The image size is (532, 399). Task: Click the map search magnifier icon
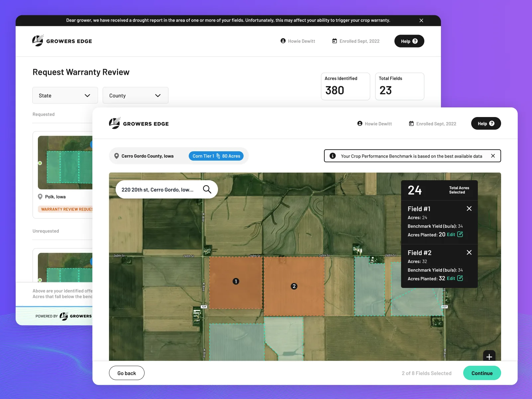[207, 189]
